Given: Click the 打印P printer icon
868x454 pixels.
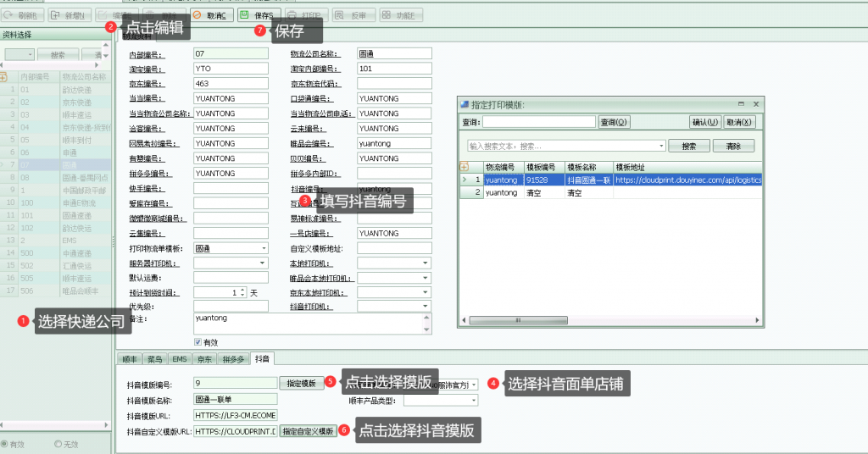Looking at the screenshot, I should (x=292, y=15).
